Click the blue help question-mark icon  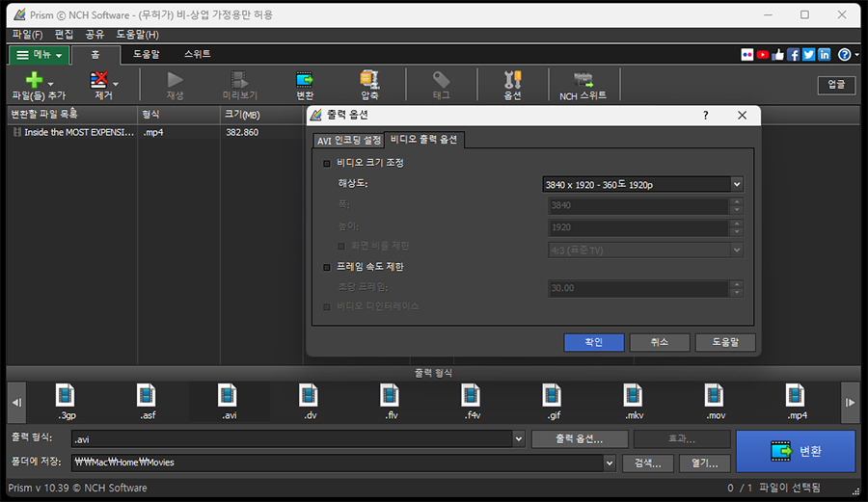pos(844,54)
